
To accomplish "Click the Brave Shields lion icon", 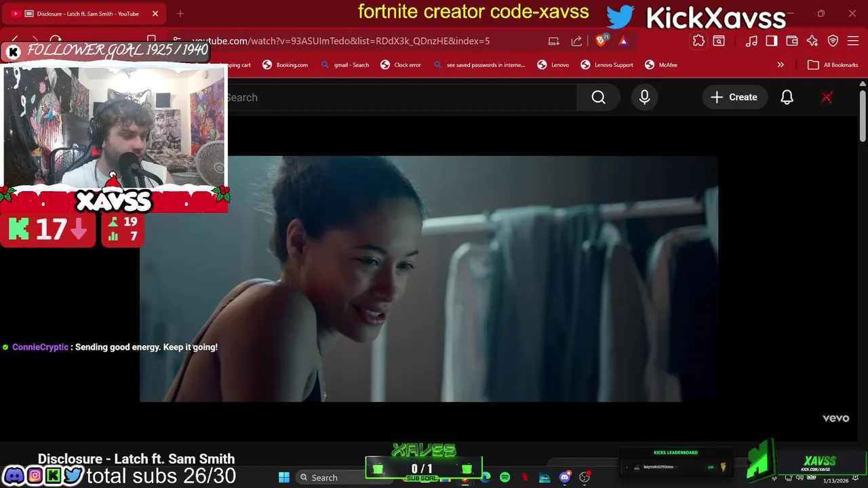I will pyautogui.click(x=601, y=41).
